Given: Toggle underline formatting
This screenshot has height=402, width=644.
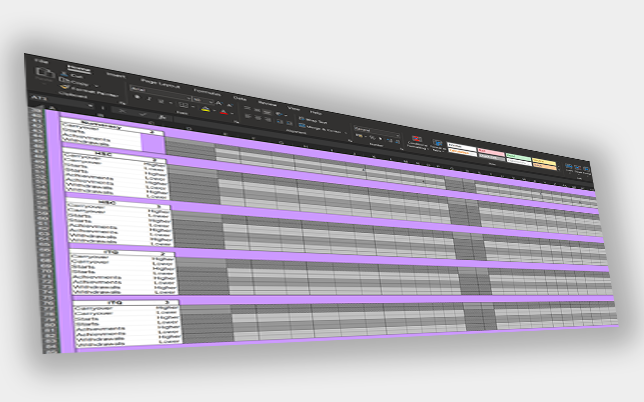Looking at the screenshot, I should [x=161, y=101].
